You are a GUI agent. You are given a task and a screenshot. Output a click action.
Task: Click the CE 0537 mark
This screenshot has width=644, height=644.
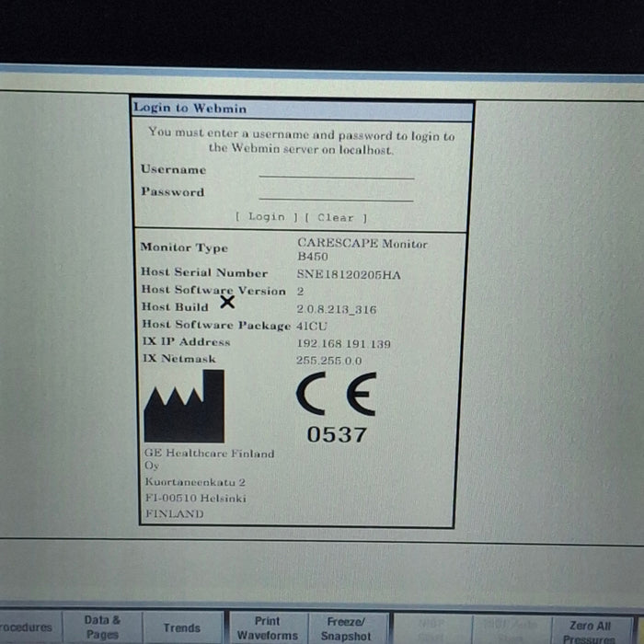point(337,408)
